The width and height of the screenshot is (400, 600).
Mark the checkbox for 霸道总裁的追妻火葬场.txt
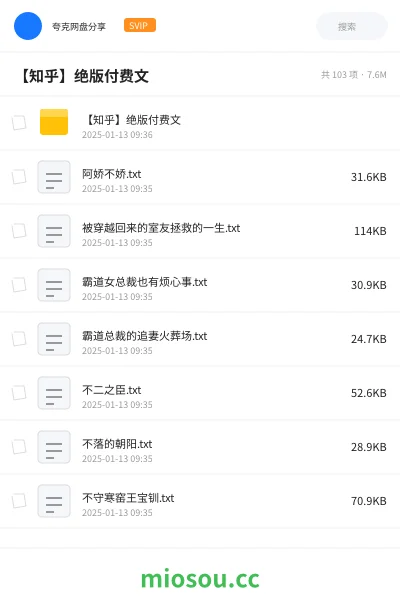[x=19, y=339]
